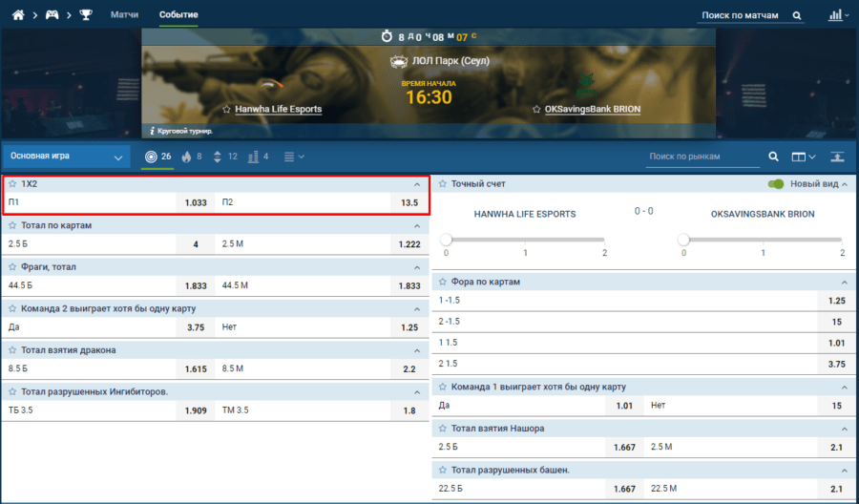The height and width of the screenshot is (504, 859).
Task: Click the collapse-all markets icon at top right
Action: (837, 157)
